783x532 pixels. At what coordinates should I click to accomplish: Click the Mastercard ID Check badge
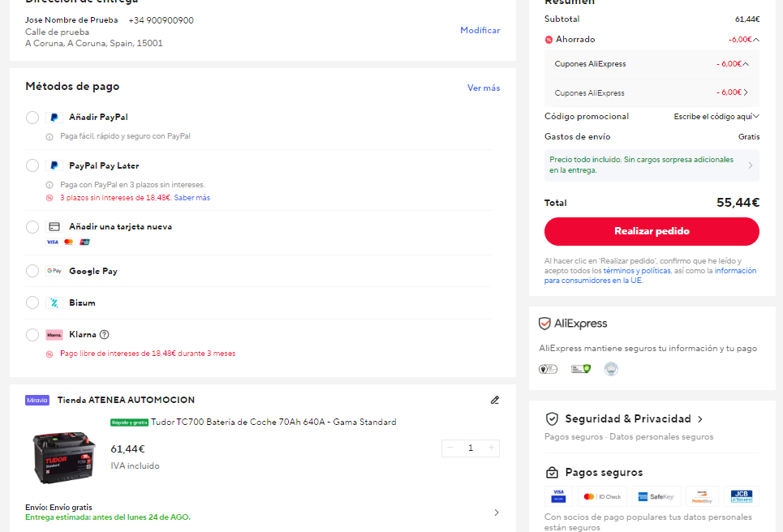[x=602, y=496]
